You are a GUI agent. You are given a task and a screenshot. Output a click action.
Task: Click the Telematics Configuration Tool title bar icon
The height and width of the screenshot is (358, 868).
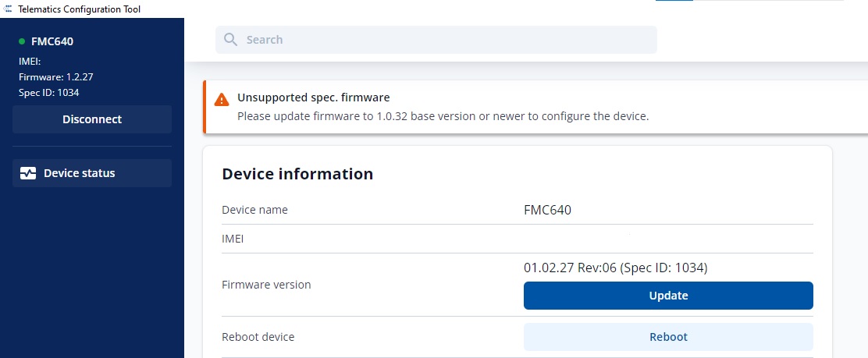9,9
